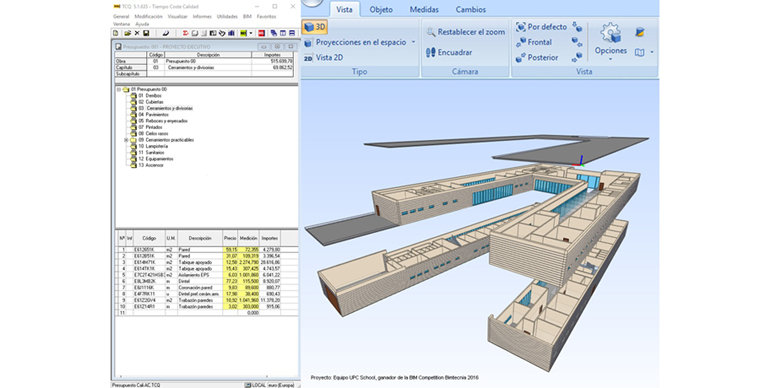The image size is (770, 388).
Task: Click the Encuadrar footprints icon
Action: coord(431,52)
